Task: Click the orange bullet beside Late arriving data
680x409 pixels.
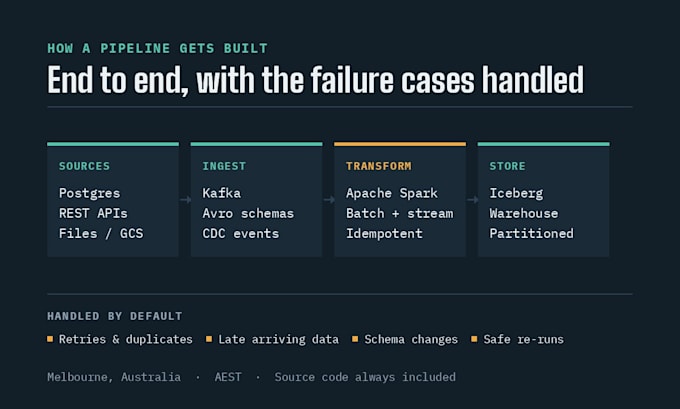Action: pyautogui.click(x=209, y=339)
